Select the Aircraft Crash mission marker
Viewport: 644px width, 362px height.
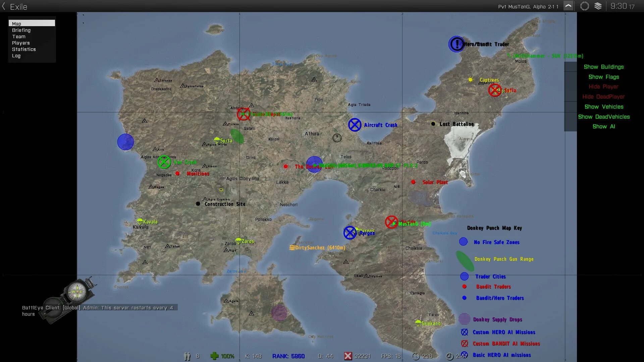pos(355,125)
